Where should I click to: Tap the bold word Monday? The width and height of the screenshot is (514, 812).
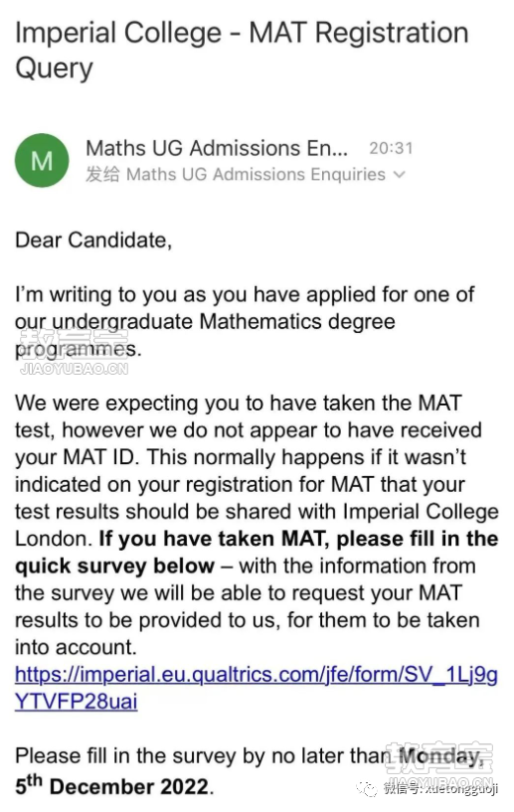pos(441,756)
